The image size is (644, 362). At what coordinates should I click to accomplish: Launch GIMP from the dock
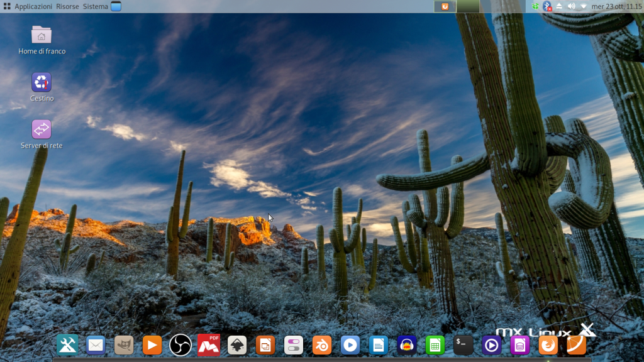(x=123, y=345)
